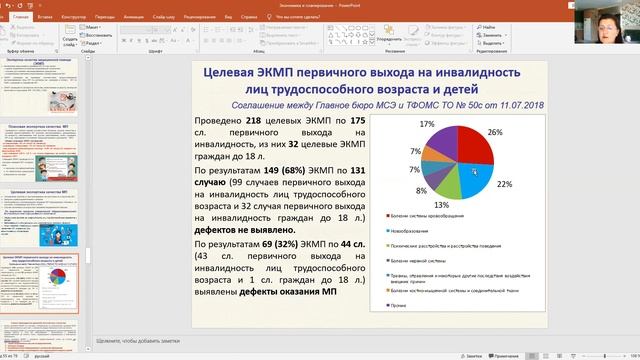Image resolution: width=640 pixels, height=360 pixels.
Task: Click the bullets list icon
Action: tap(207, 30)
